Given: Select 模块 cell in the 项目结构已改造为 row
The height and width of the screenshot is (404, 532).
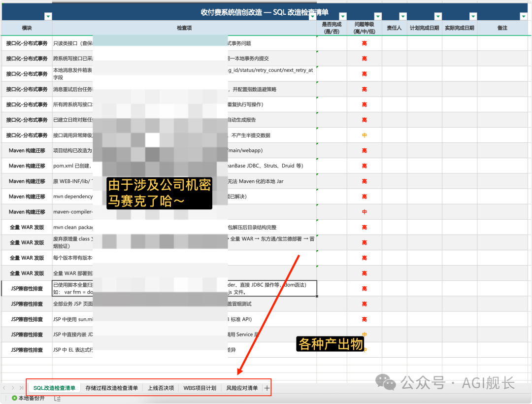Looking at the screenshot, I should [x=27, y=150].
